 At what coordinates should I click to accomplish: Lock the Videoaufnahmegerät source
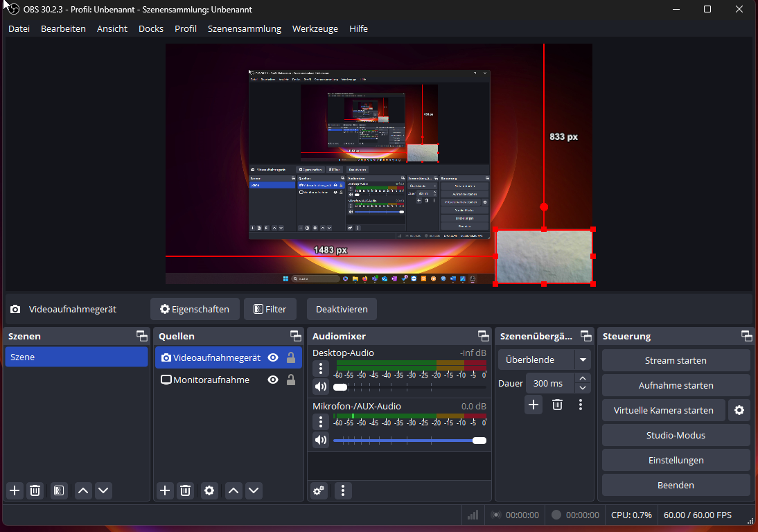click(x=291, y=357)
